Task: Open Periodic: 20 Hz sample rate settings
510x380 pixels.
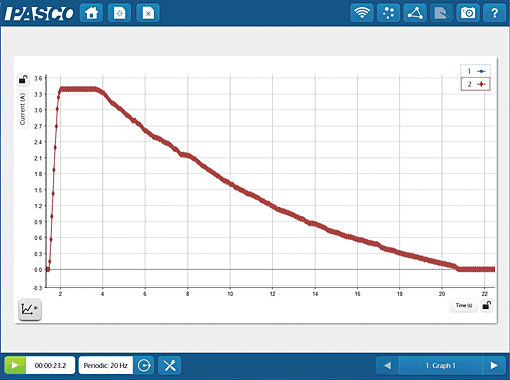Action: (x=106, y=365)
